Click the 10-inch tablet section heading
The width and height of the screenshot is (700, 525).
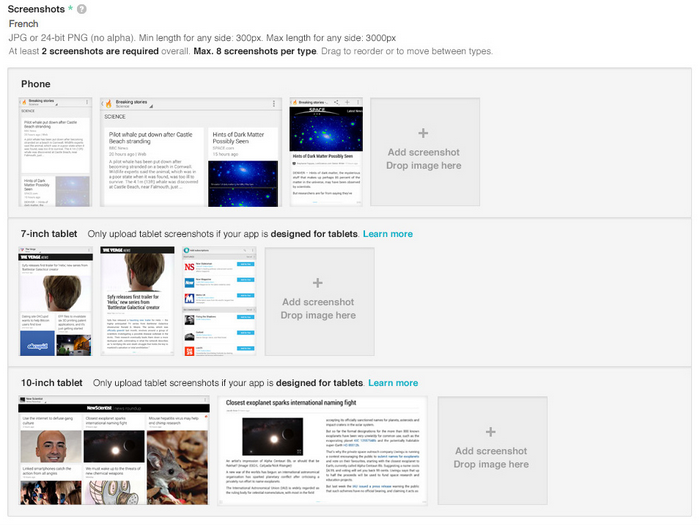[x=52, y=383]
